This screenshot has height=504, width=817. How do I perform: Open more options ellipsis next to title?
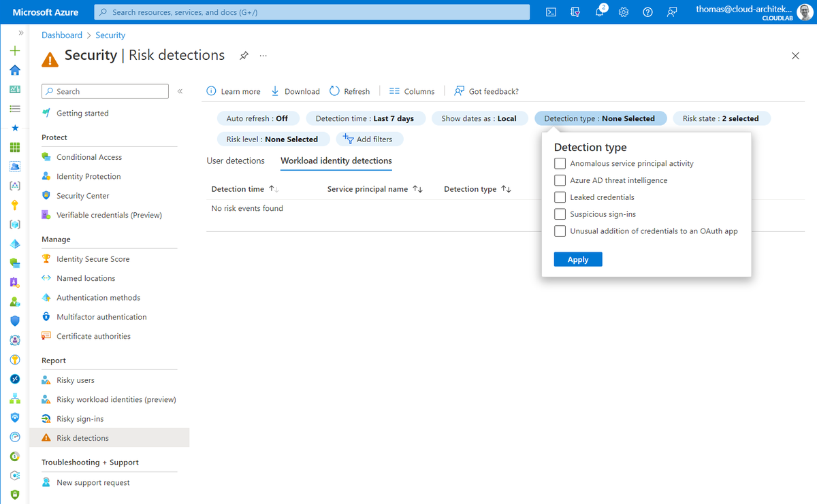click(x=263, y=56)
